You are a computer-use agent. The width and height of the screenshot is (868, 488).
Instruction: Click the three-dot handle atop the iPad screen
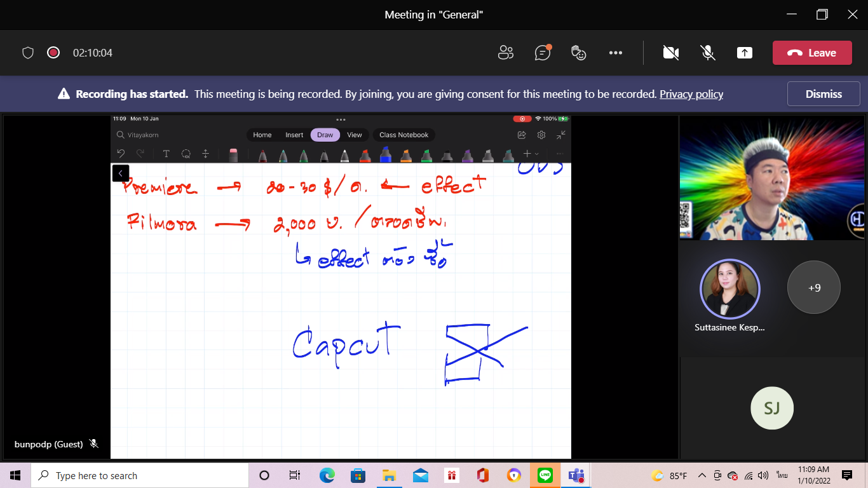click(341, 119)
